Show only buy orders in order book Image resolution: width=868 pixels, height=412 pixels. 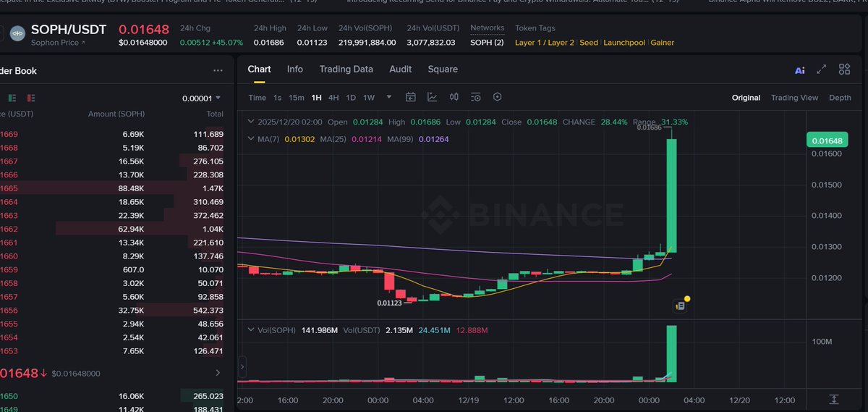coord(12,98)
